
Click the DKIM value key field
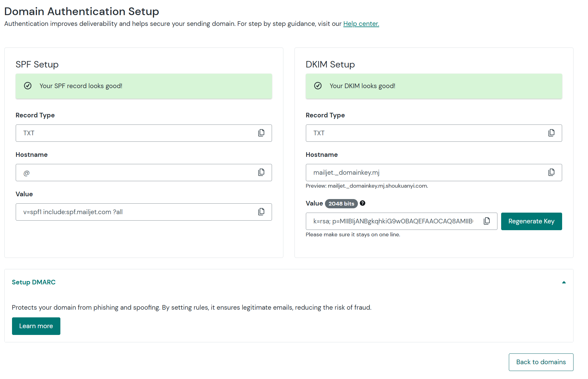pos(394,221)
